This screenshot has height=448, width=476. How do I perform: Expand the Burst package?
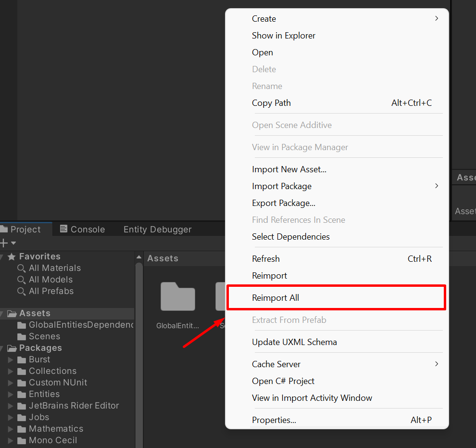[10, 359]
